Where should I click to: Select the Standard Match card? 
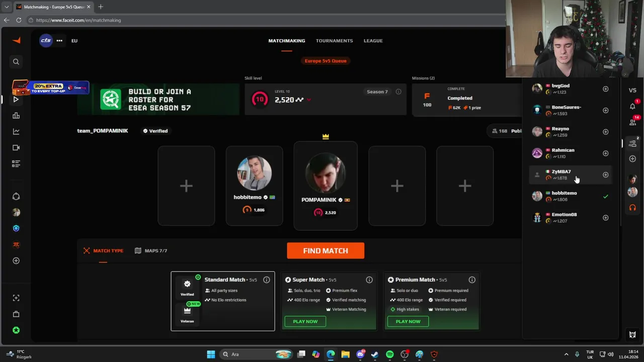click(x=223, y=301)
